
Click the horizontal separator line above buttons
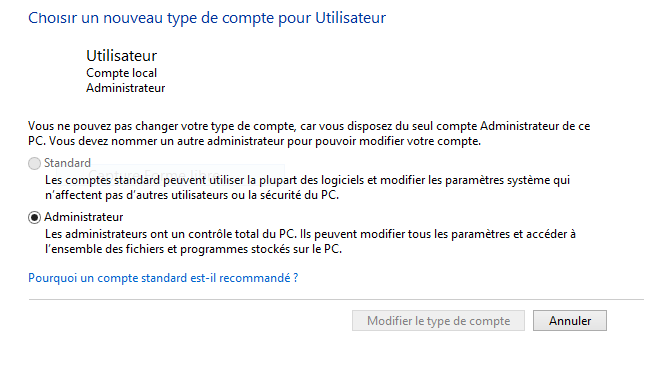pos(336,299)
